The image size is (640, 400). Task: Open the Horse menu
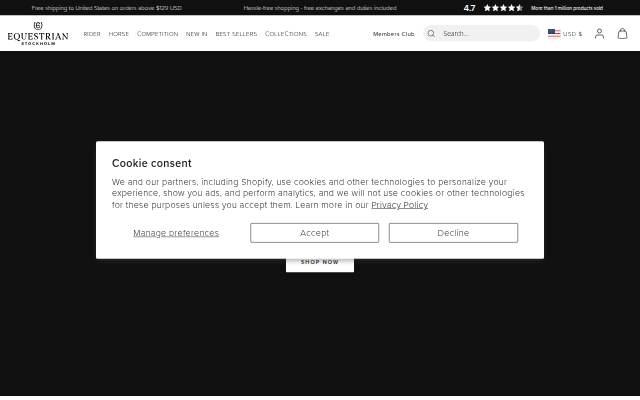[x=118, y=34]
